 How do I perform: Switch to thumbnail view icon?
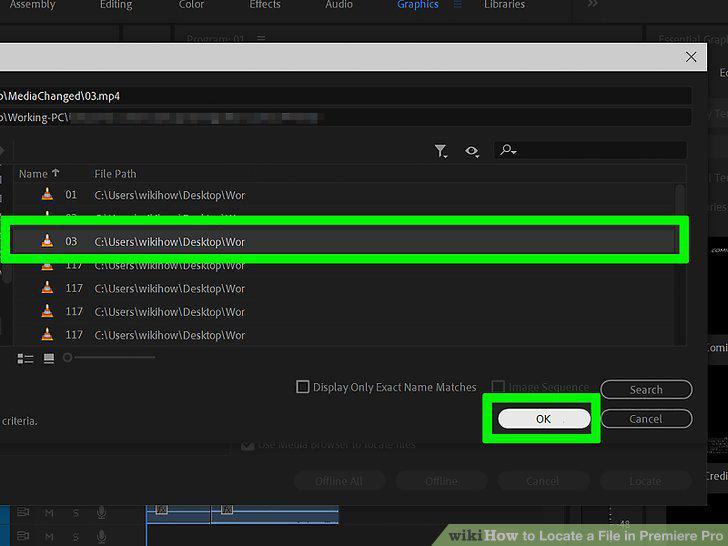point(49,358)
